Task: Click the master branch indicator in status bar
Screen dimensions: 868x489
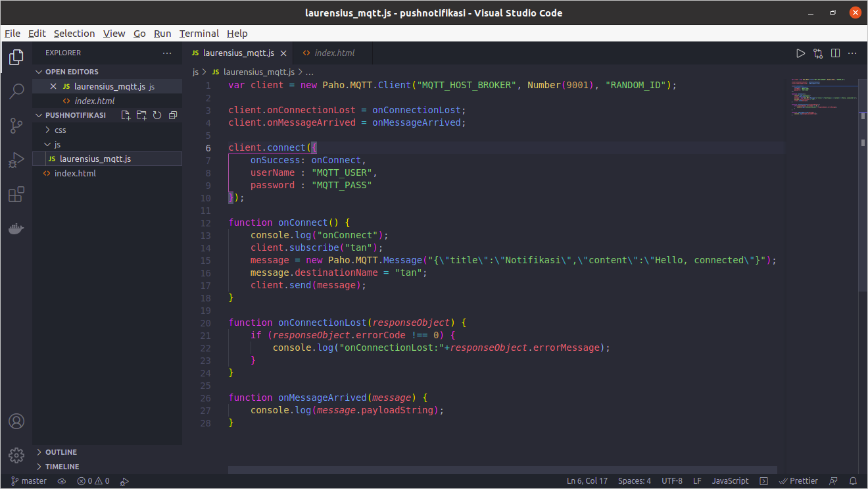Action: tap(29, 481)
